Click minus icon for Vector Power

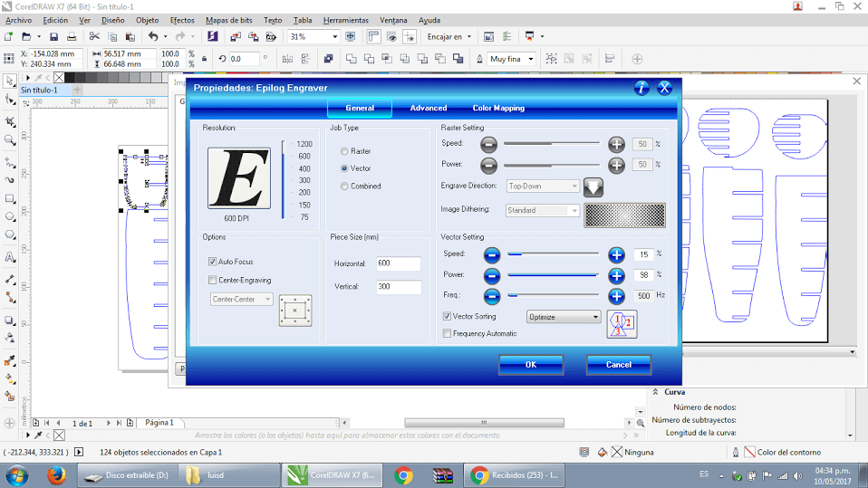(492, 275)
